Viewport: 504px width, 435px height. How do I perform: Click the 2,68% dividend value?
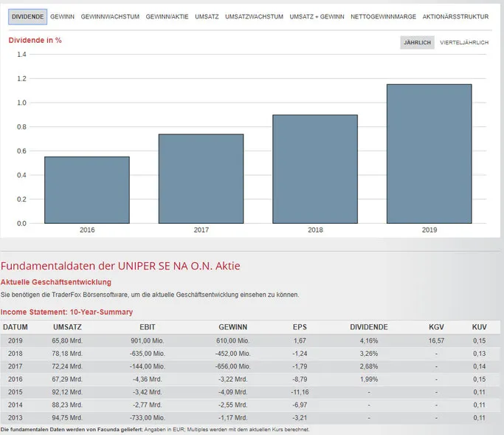click(369, 366)
